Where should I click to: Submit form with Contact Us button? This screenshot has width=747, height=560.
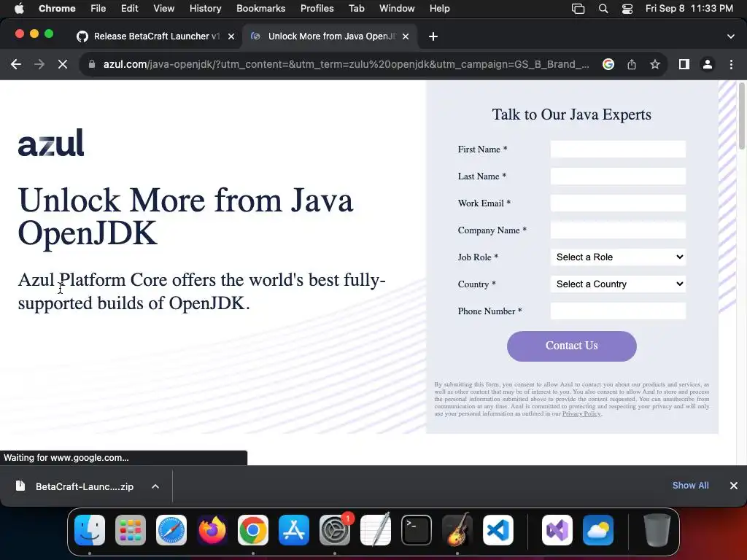click(x=571, y=346)
